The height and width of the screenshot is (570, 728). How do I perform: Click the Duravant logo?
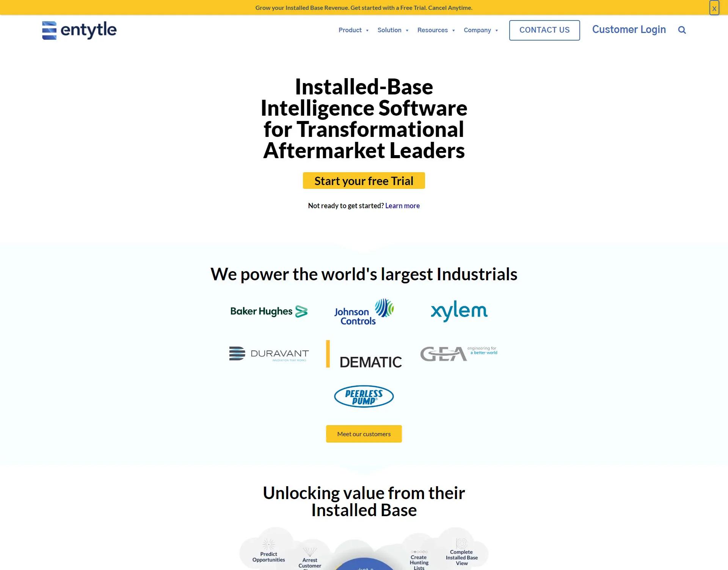269,353
